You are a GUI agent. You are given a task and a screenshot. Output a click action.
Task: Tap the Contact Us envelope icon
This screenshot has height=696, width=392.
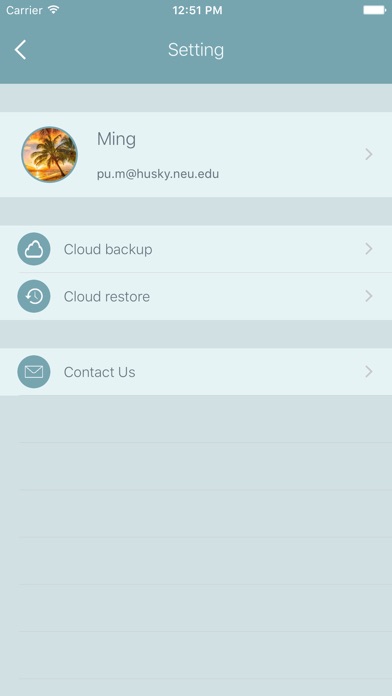coord(34,372)
